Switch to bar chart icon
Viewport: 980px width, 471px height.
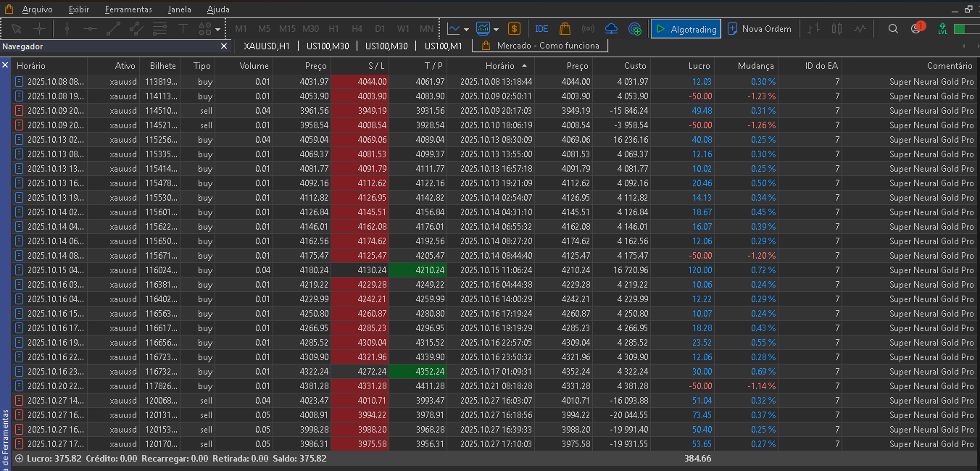(814, 29)
